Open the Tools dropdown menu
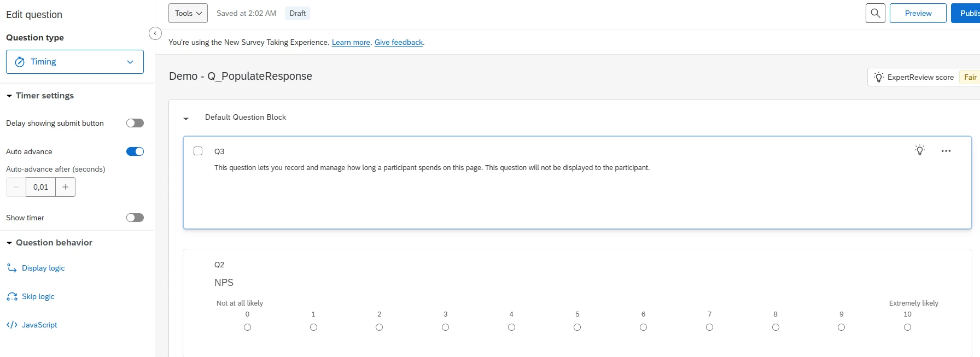980x357 pixels. [188, 13]
